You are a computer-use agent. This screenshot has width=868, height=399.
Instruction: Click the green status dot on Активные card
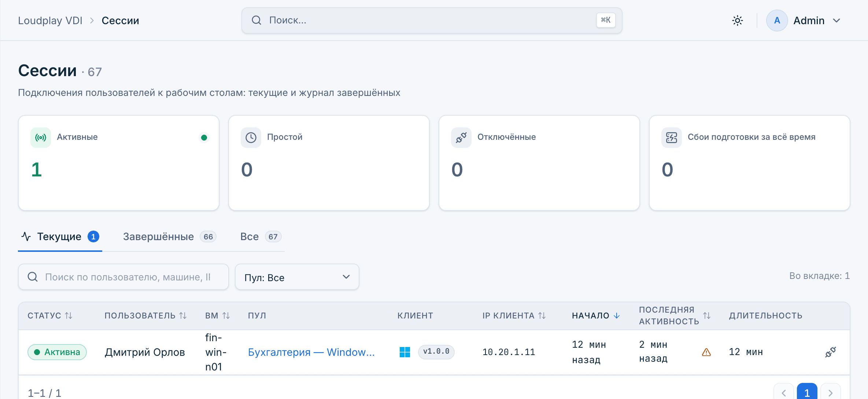(204, 138)
